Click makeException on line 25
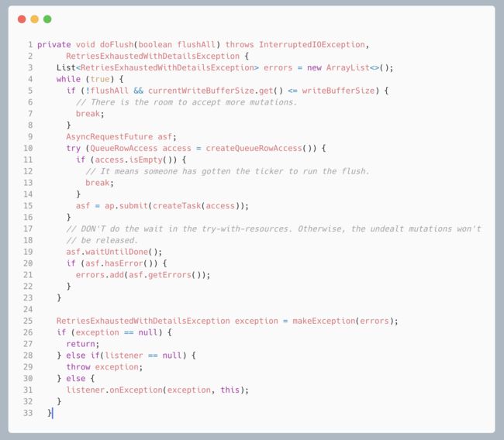Screen dimensions: 504x440 323,321
